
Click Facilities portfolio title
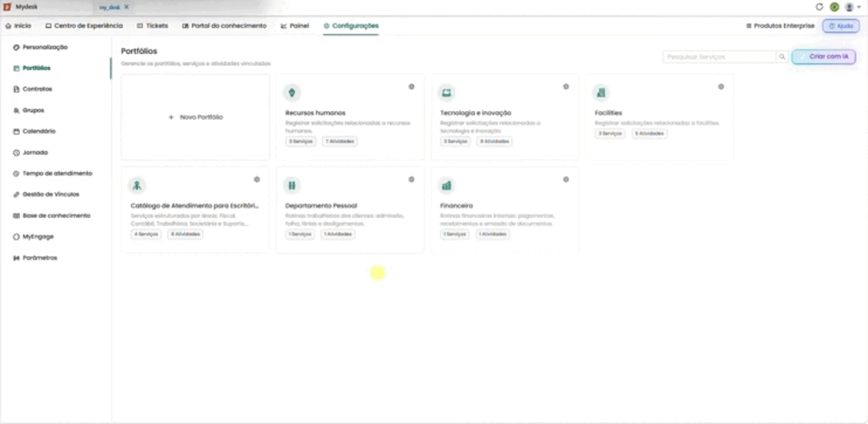point(608,113)
